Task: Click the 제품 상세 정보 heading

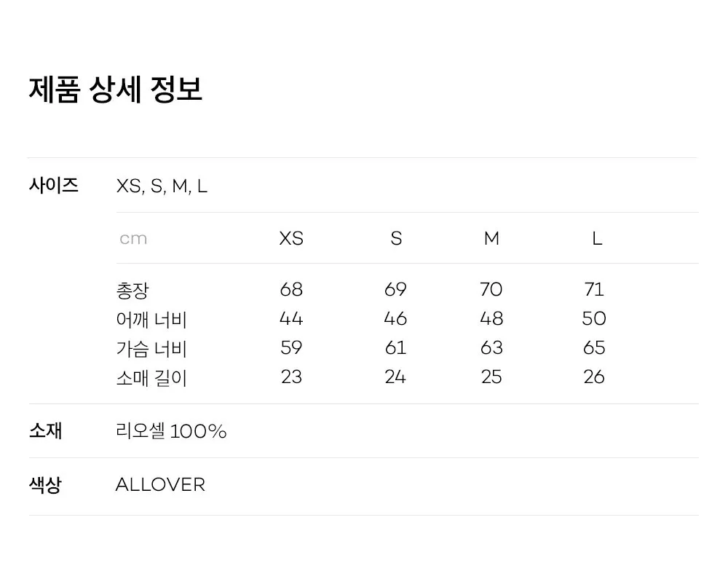Action: point(115,89)
